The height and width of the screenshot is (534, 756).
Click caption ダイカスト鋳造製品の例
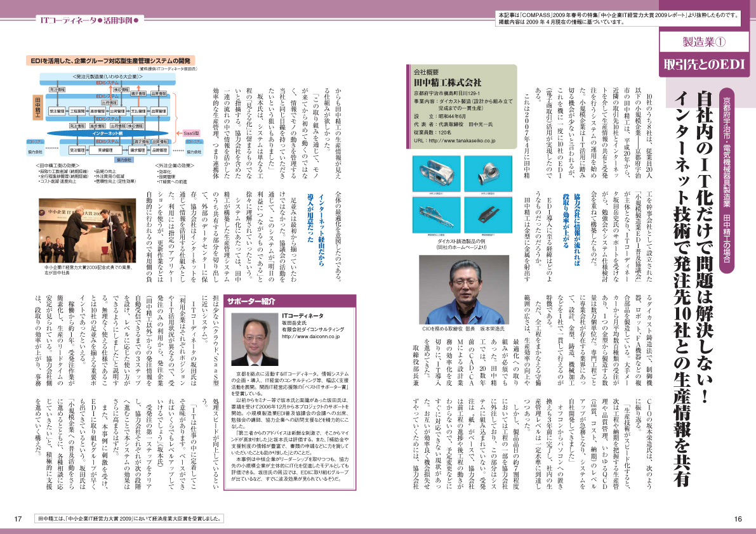tap(461, 241)
